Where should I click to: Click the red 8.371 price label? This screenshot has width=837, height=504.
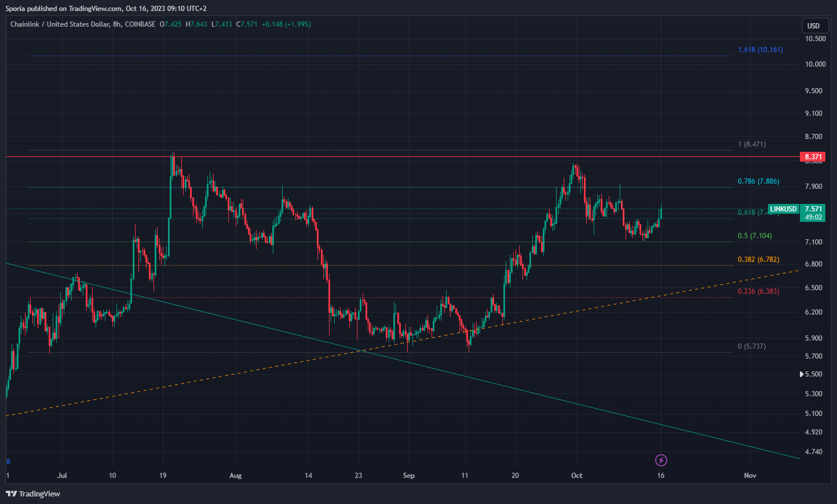814,157
